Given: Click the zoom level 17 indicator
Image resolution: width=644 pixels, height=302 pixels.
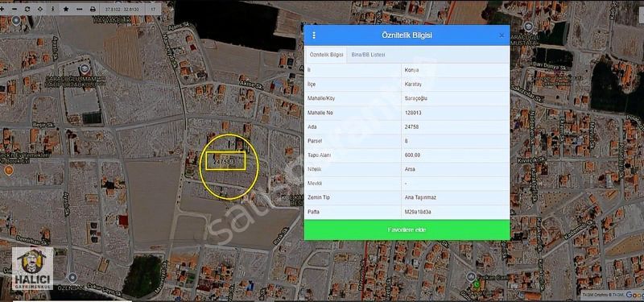Looking at the screenshot, I should click(154, 9).
